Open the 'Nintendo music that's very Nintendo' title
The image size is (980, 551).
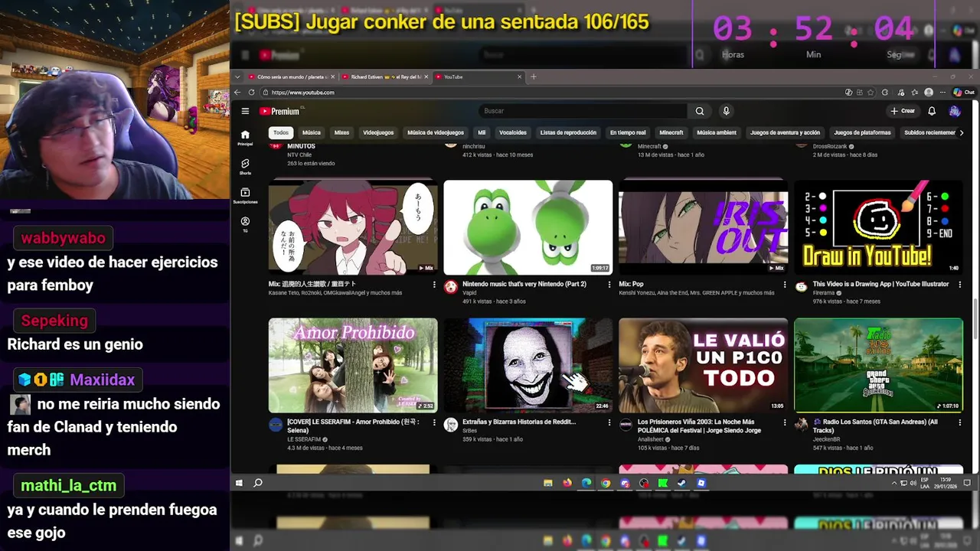click(x=524, y=284)
